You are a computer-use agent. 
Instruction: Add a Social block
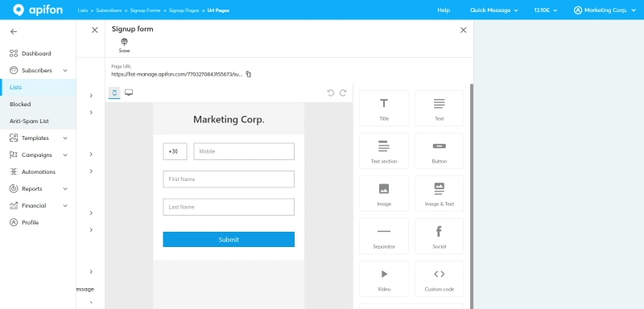coord(439,237)
